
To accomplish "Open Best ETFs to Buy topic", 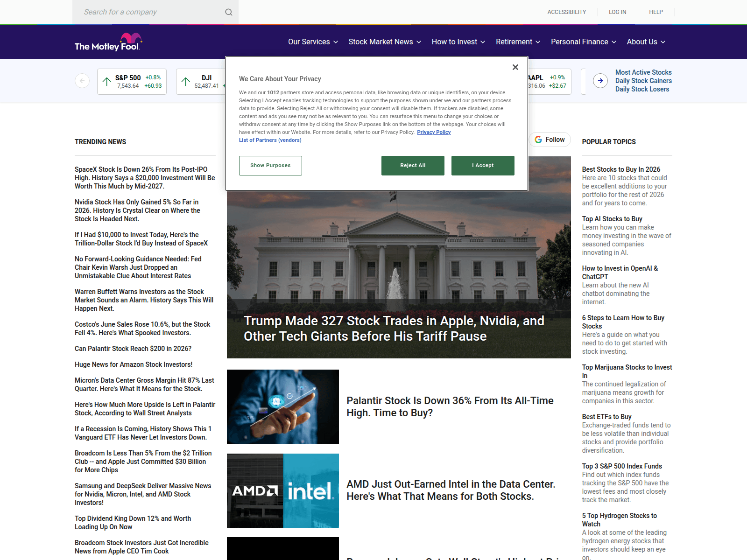I will (606, 417).
